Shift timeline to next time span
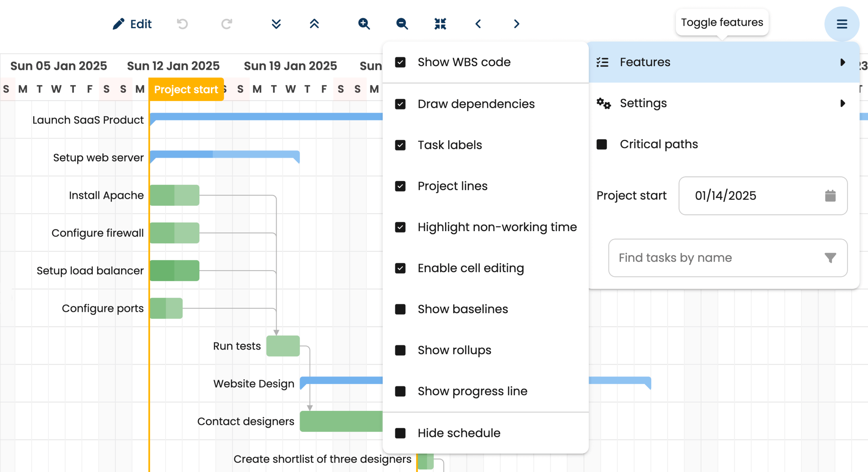868x472 pixels. [x=516, y=24]
